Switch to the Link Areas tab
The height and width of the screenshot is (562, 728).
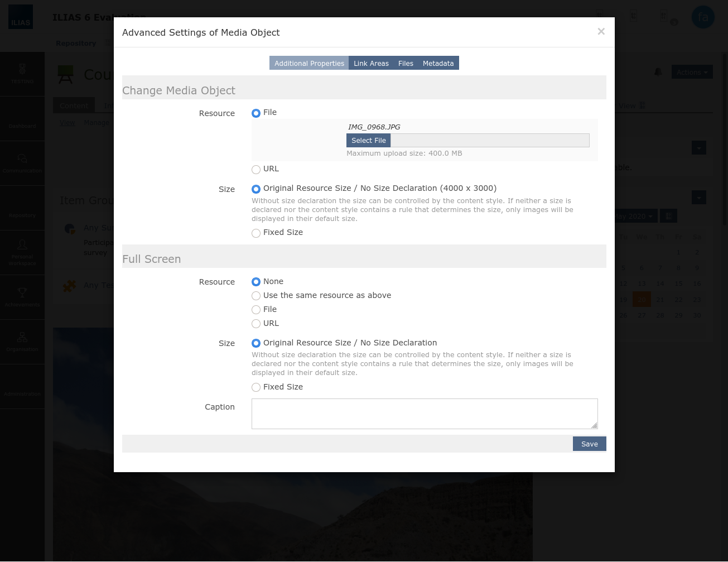tap(371, 63)
